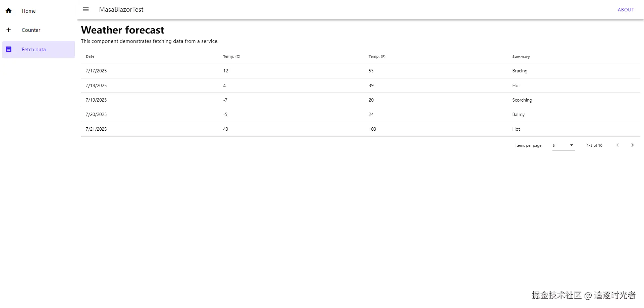Click the Fetch data list icon
Screen dimensions: 644x308
click(x=9, y=49)
